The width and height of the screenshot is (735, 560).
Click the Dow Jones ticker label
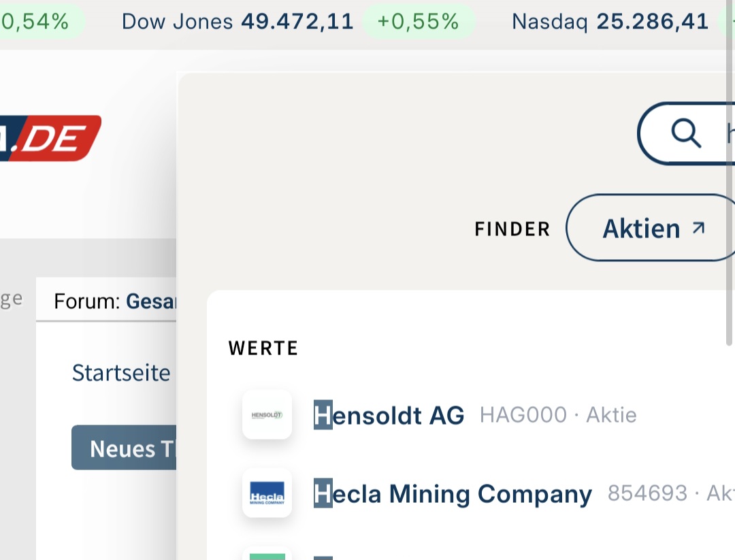pos(178,22)
